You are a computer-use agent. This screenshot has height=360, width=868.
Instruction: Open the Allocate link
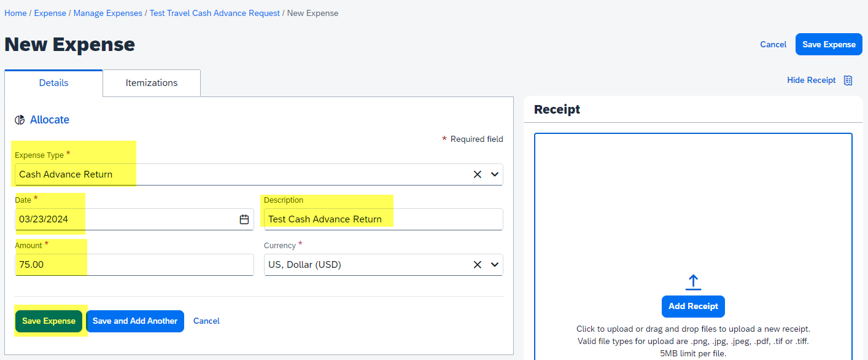coord(50,120)
